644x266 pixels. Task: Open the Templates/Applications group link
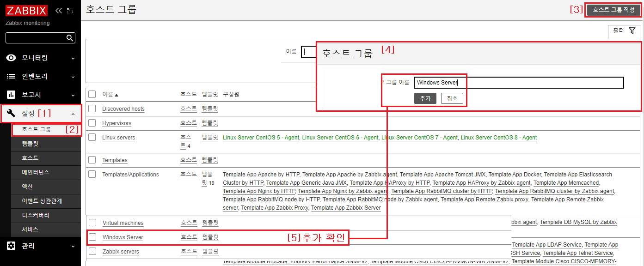point(130,175)
